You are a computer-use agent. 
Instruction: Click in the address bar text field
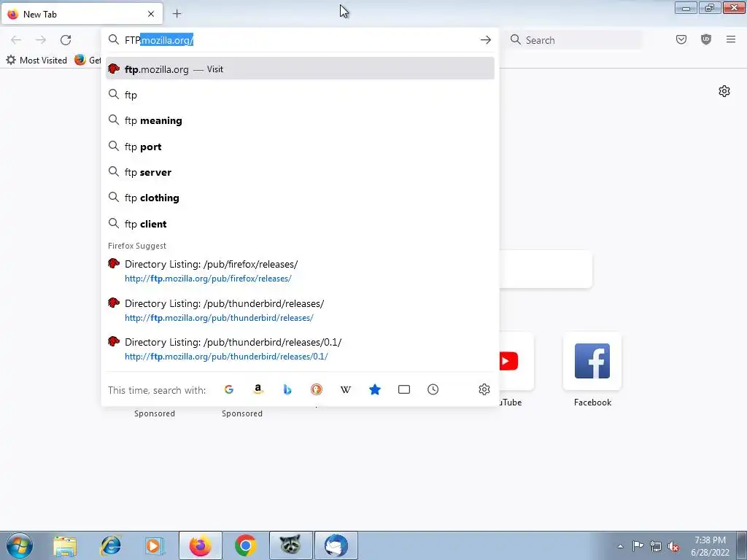click(298, 40)
